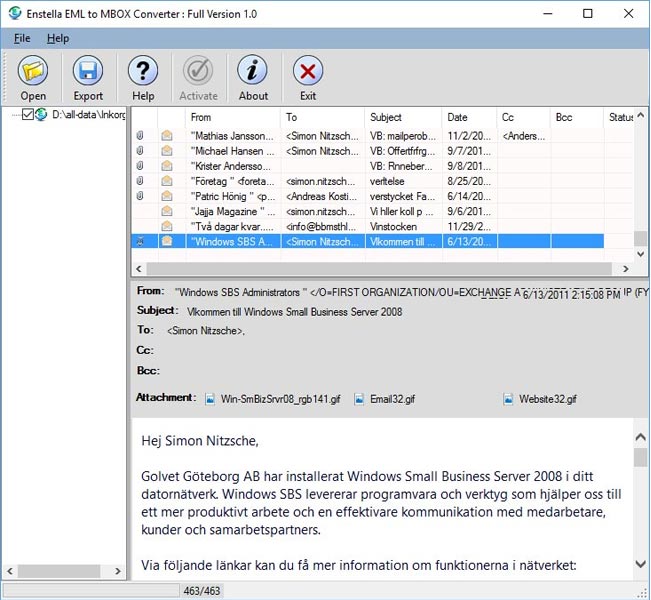Click the red Exit icon
Screen dimensions: 651x600
(308, 71)
